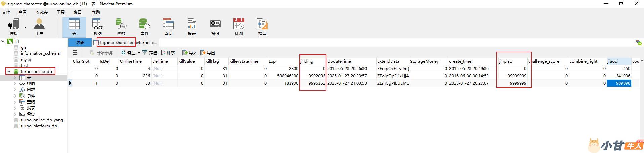Viewport: 644px width, 153px height.
Task: Select the 视图 (View) toolbar icon
Action: (97, 27)
